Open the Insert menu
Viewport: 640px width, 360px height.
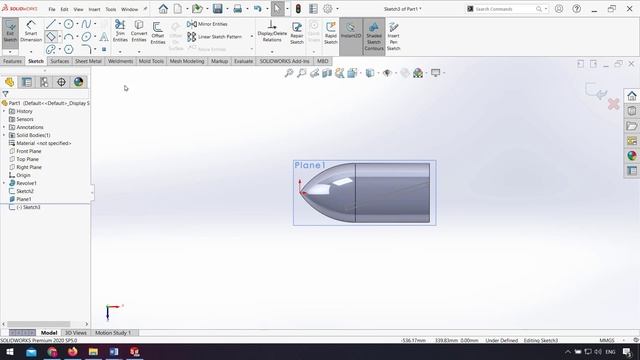coord(94,9)
